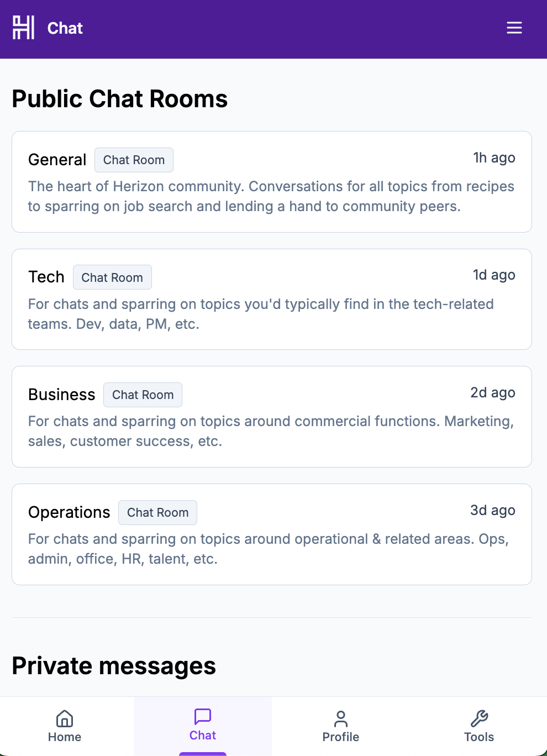Click the Chat bubble icon
547x756 pixels.
point(203,716)
